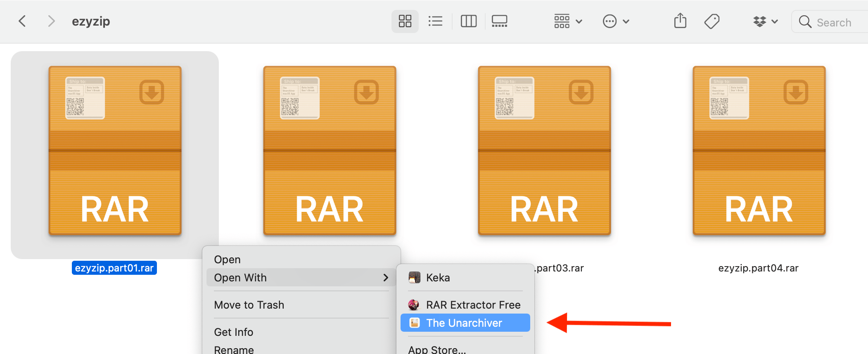
Task: Switch to gallery view
Action: pos(499,21)
